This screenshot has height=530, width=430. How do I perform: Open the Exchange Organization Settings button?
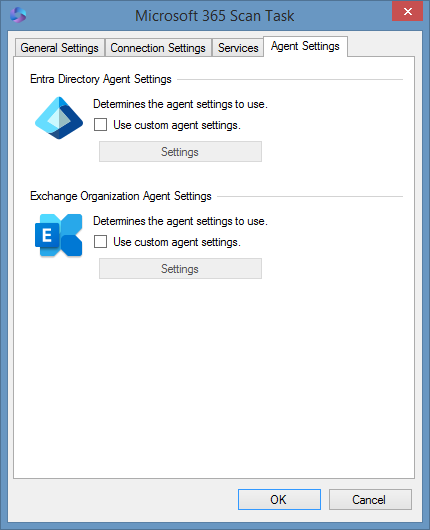180,269
